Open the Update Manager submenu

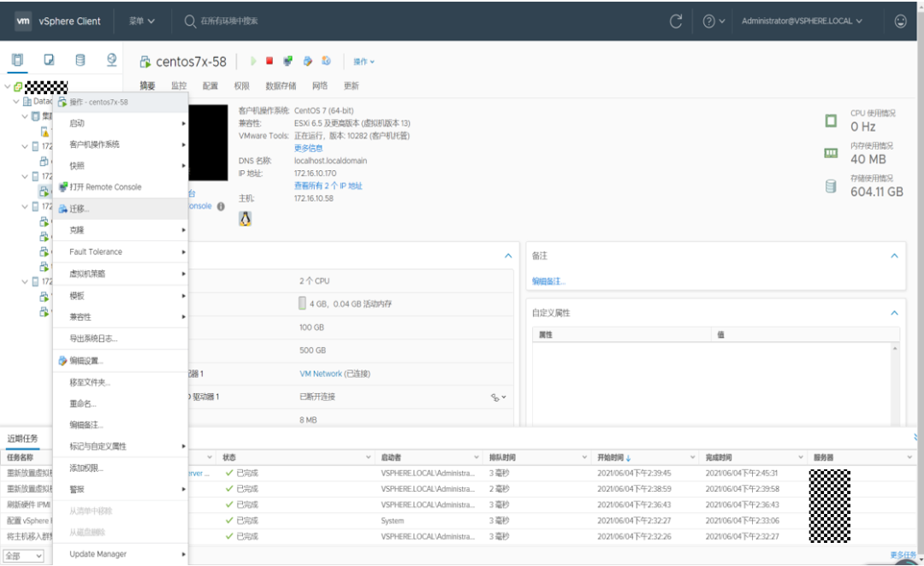[121, 554]
